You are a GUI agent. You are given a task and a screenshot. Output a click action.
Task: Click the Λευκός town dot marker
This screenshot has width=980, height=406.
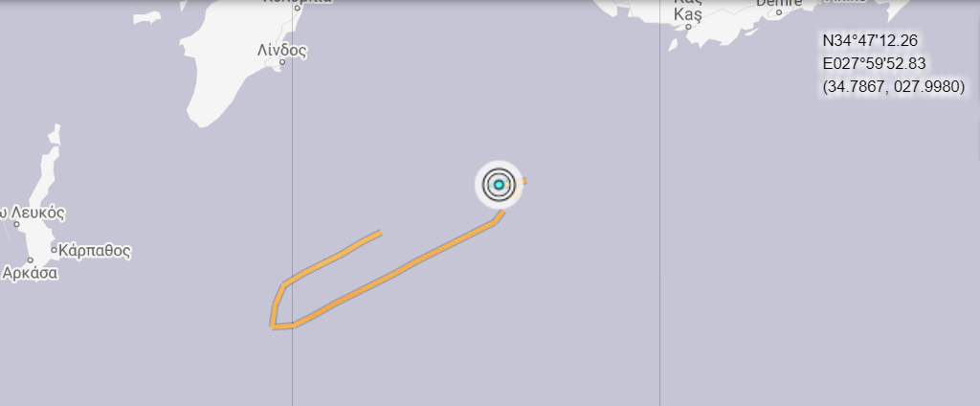(x=17, y=224)
